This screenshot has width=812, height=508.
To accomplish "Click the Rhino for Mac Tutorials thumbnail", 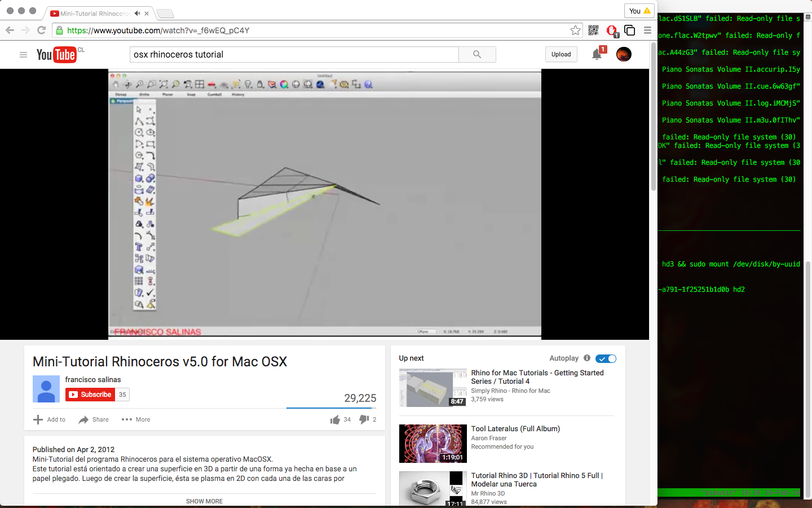I will (x=433, y=388).
